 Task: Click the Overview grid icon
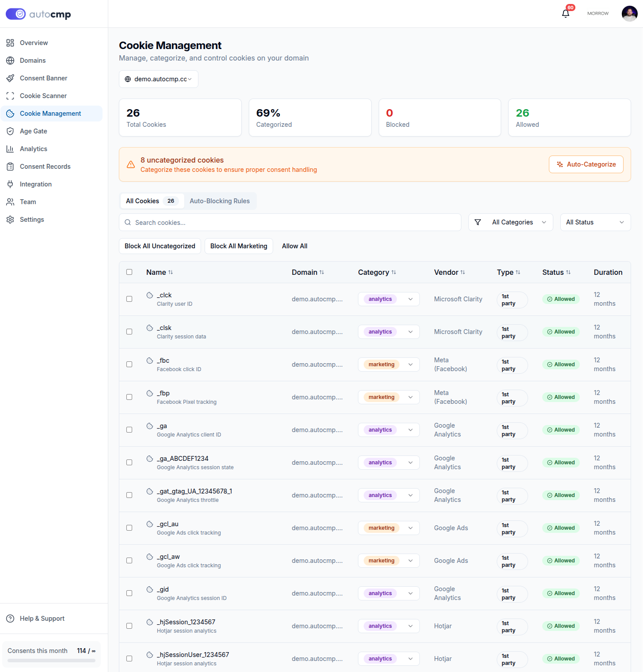(x=10, y=43)
